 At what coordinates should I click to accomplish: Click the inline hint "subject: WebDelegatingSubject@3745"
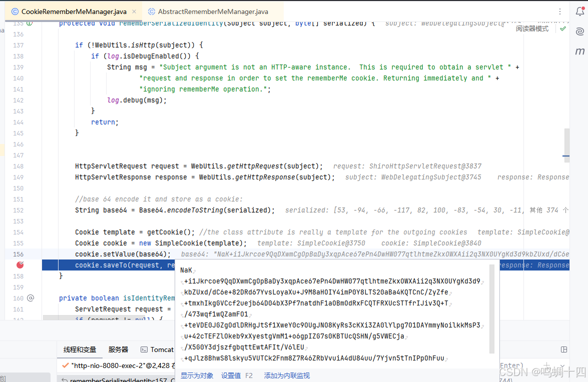(413, 177)
